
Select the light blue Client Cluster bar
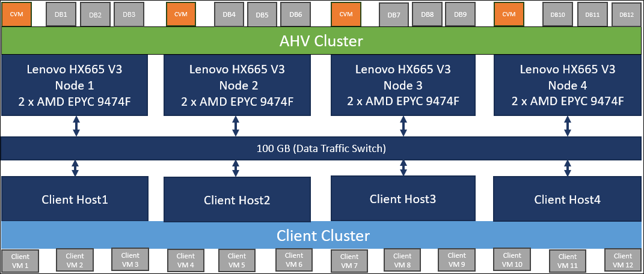pos(322,235)
